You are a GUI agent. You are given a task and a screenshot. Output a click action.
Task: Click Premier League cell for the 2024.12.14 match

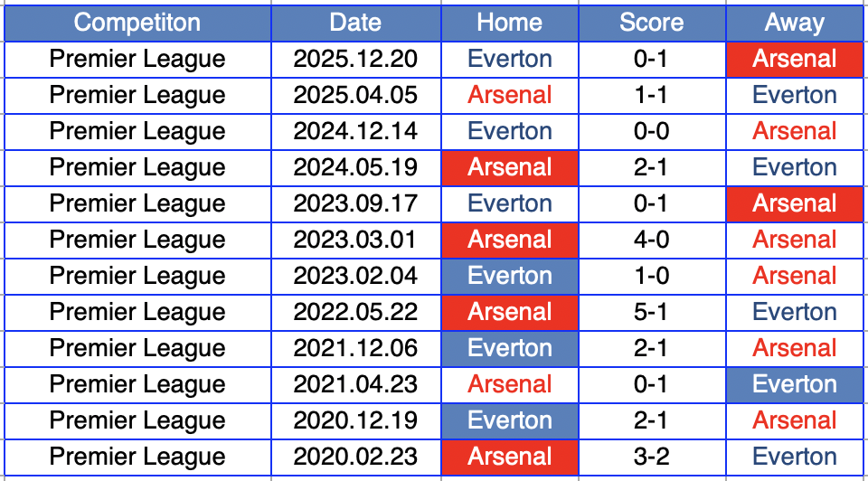(137, 131)
